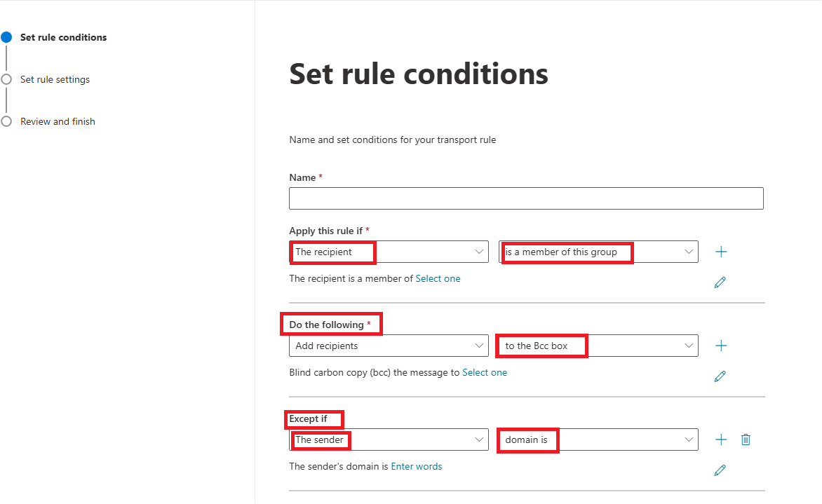Open 'Select one' link for Bcc recipients
Viewport: 822px width, 504px height.
[485, 372]
